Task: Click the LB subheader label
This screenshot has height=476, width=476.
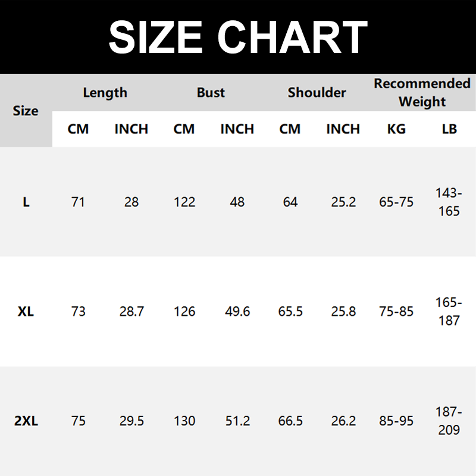Action: pyautogui.click(x=449, y=129)
